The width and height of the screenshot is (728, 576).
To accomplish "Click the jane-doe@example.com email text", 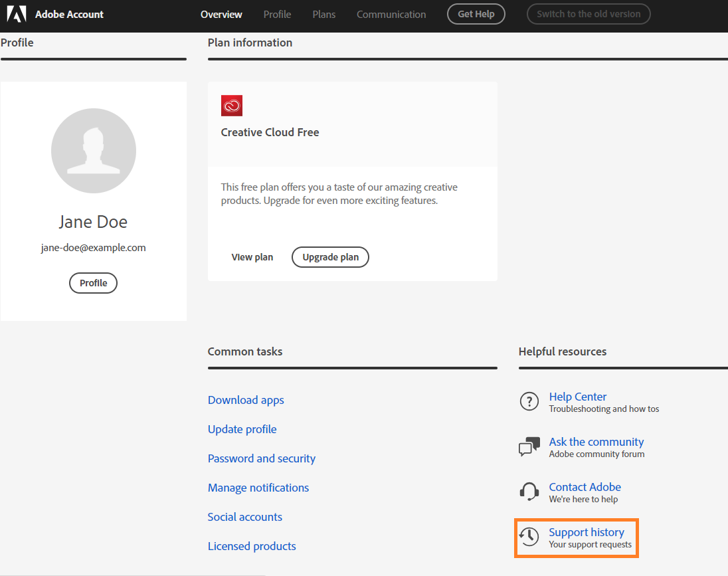I will pos(93,248).
